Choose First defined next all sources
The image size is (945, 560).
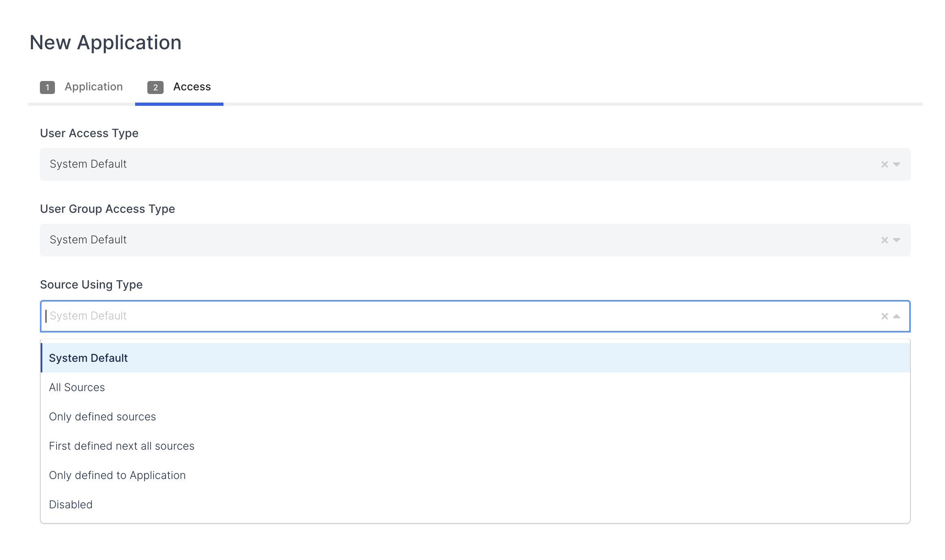(x=121, y=446)
